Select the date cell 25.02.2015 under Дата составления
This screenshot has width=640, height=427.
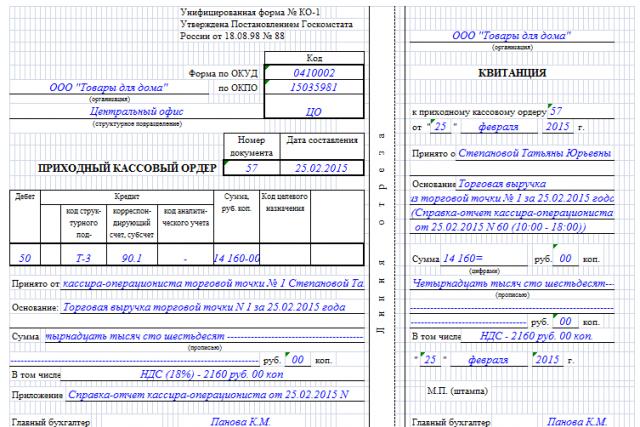click(x=322, y=168)
